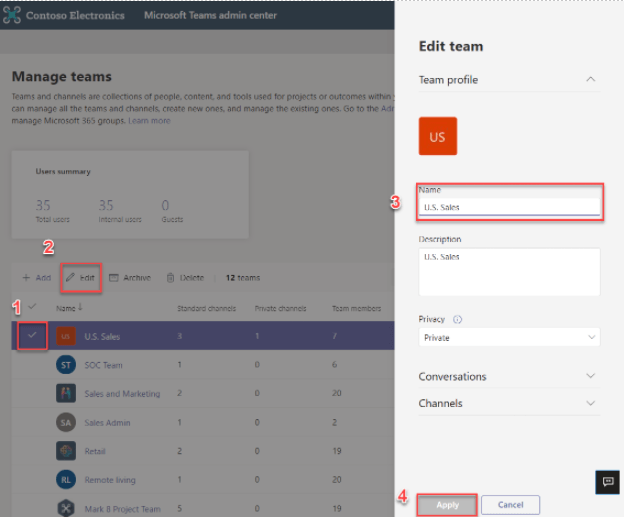Click the Apply button
624x517 pixels.
pyautogui.click(x=447, y=505)
